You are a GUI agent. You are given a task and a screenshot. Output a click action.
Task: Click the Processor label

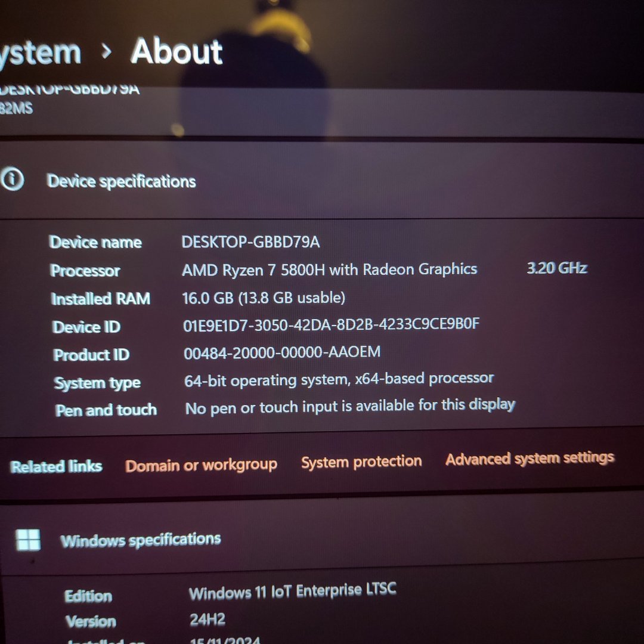pos(85,271)
